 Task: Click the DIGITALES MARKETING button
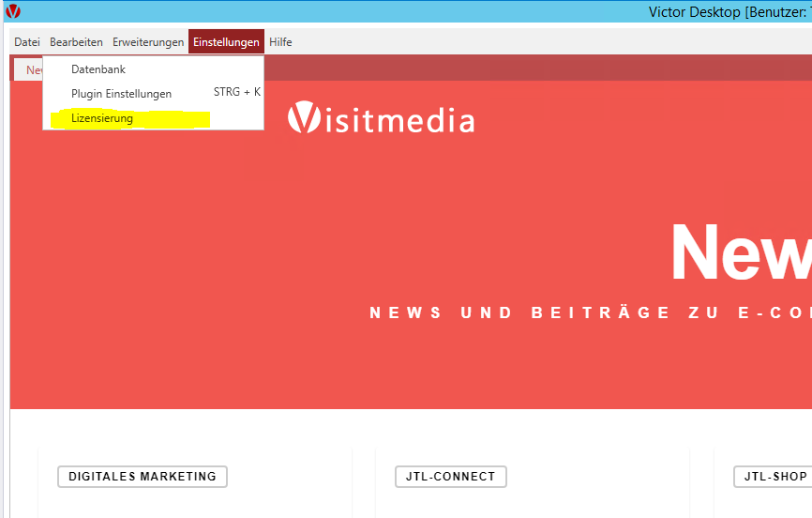143,477
